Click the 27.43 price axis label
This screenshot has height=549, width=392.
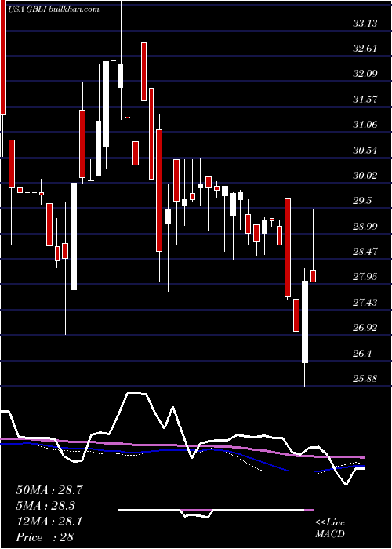coord(365,302)
